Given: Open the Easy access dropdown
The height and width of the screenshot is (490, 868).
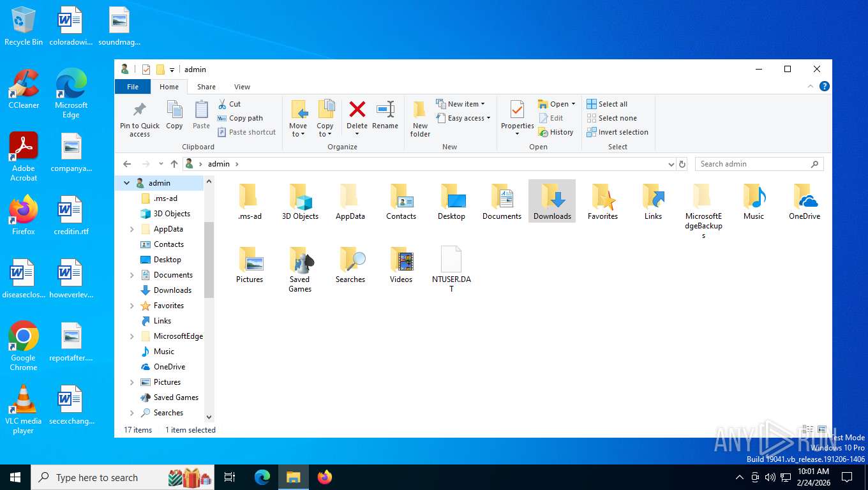Looking at the screenshot, I should [463, 118].
